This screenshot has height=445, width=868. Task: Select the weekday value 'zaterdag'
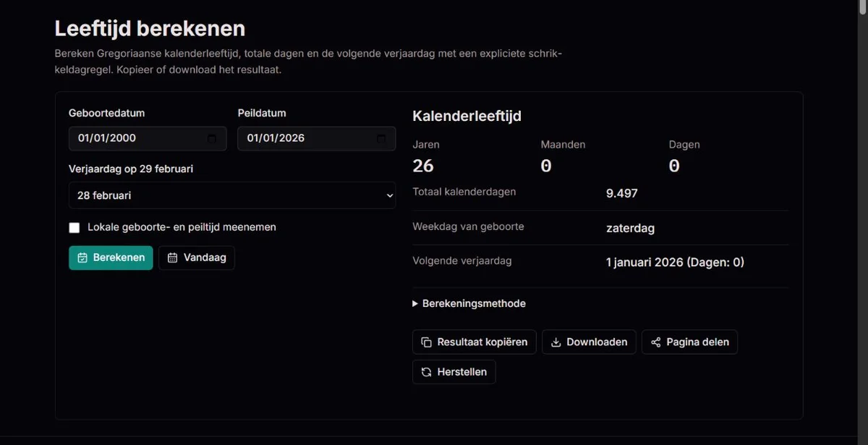(630, 228)
